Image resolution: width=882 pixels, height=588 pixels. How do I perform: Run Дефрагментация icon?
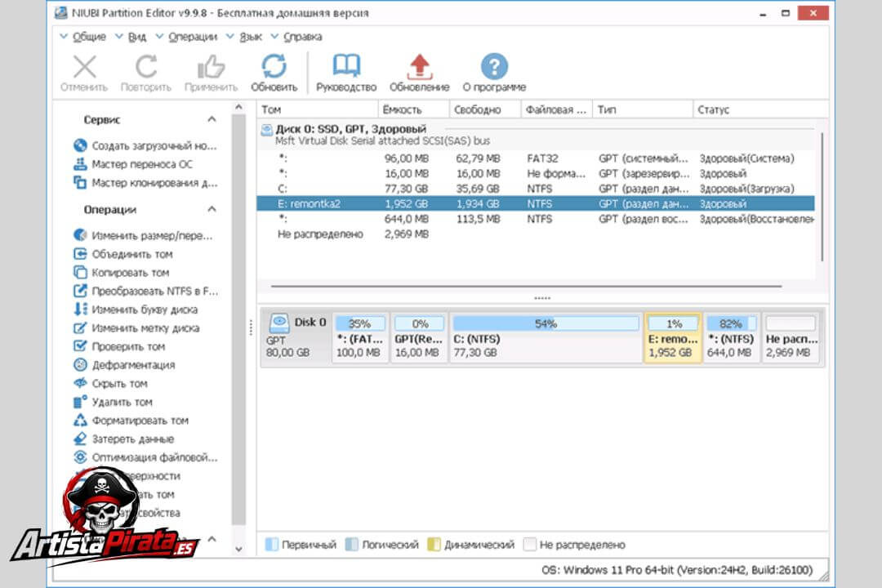coord(80,364)
